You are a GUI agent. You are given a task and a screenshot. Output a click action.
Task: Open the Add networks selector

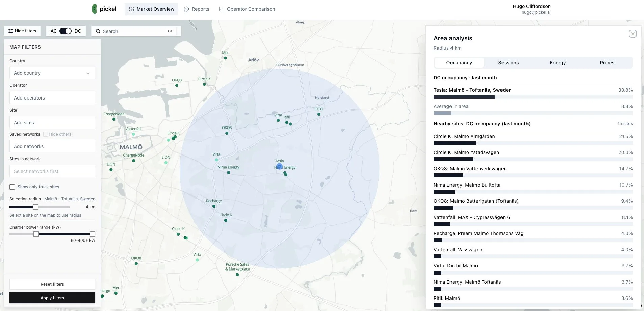click(x=52, y=146)
